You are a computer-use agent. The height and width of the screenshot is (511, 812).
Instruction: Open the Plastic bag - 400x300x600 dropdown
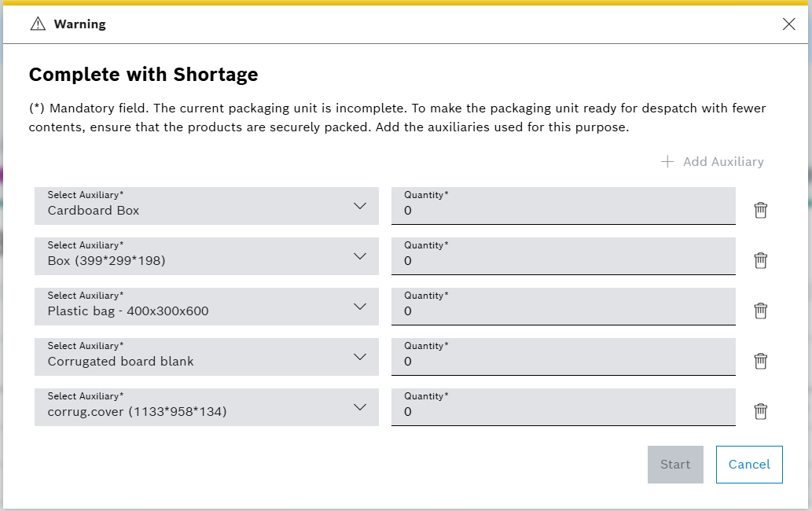point(206,307)
